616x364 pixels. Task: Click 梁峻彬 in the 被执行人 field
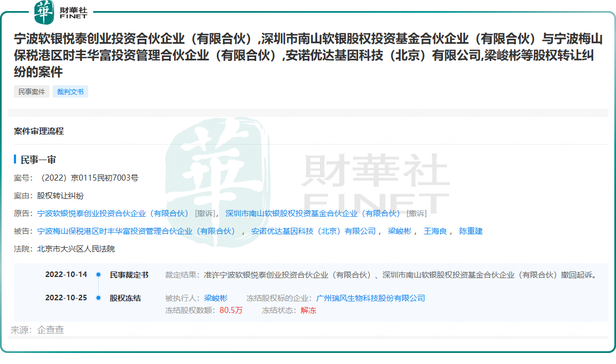217,298
